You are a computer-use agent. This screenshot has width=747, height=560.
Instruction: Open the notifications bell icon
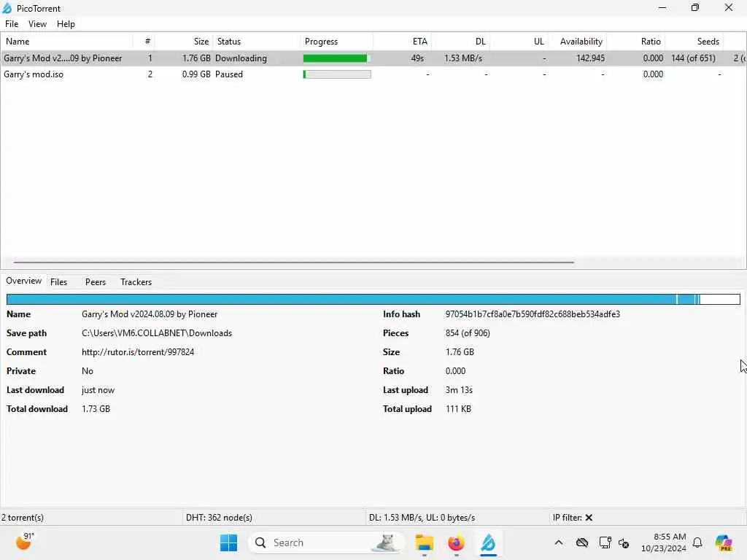click(x=697, y=542)
